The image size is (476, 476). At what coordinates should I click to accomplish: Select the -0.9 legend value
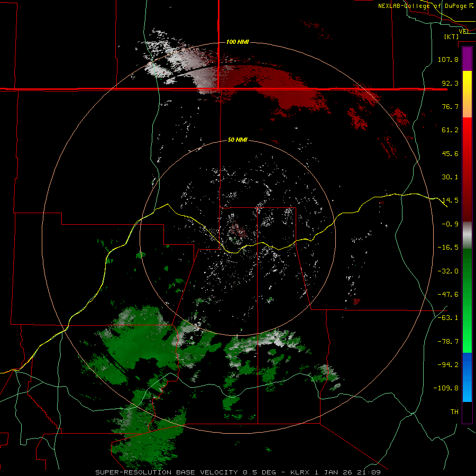point(450,224)
